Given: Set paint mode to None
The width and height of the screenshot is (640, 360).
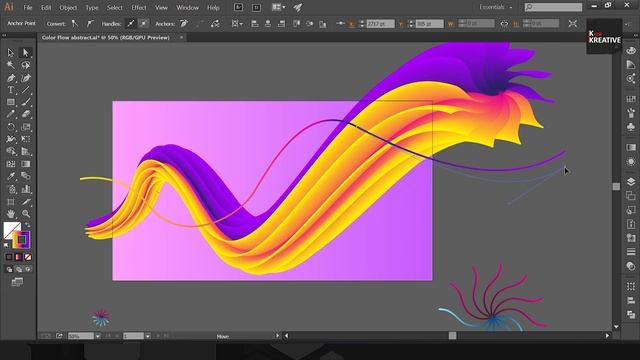Looking at the screenshot, I should [28, 257].
